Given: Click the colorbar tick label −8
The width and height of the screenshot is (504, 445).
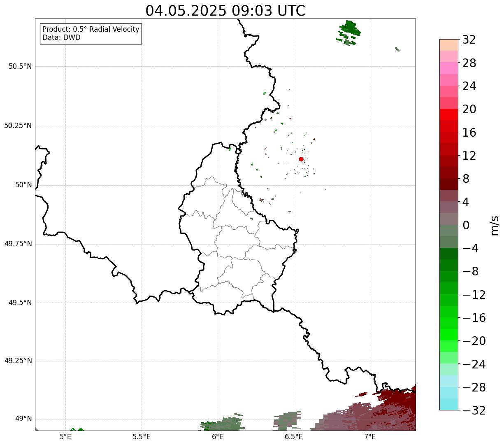Looking at the screenshot, I should tap(470, 271).
